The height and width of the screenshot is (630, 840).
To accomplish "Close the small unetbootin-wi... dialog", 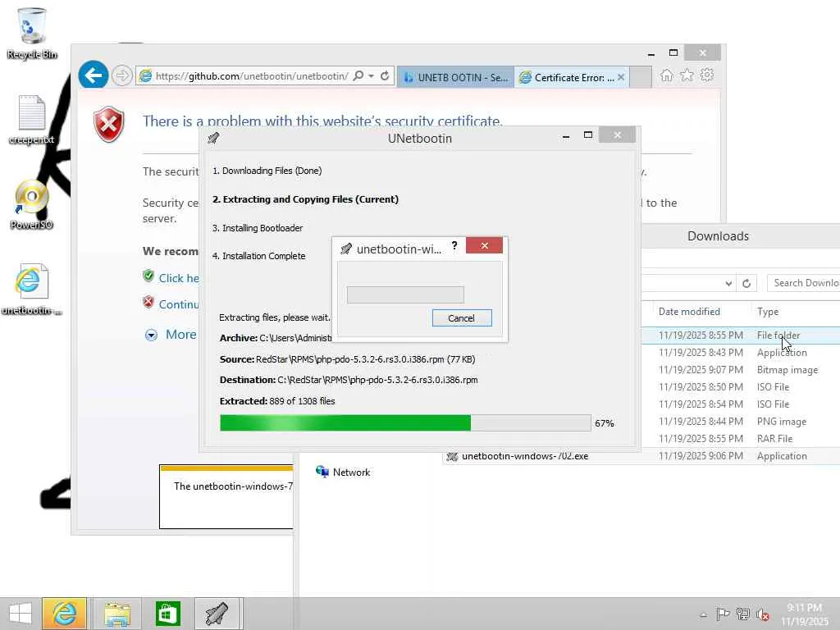I will pyautogui.click(x=484, y=245).
